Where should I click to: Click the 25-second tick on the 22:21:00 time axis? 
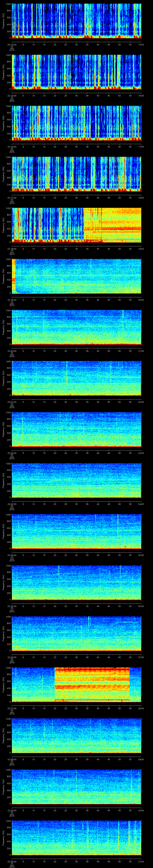click(x=66, y=402)
